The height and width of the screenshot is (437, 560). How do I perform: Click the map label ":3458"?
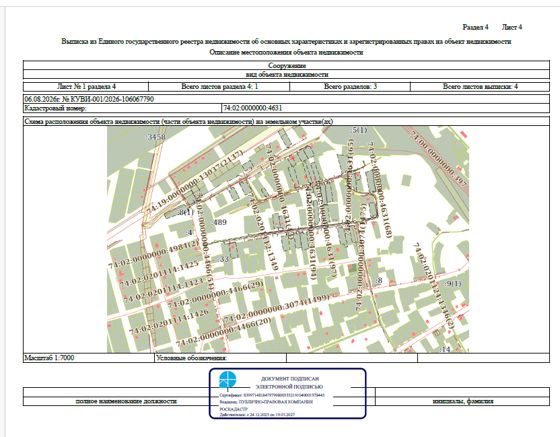156,137
